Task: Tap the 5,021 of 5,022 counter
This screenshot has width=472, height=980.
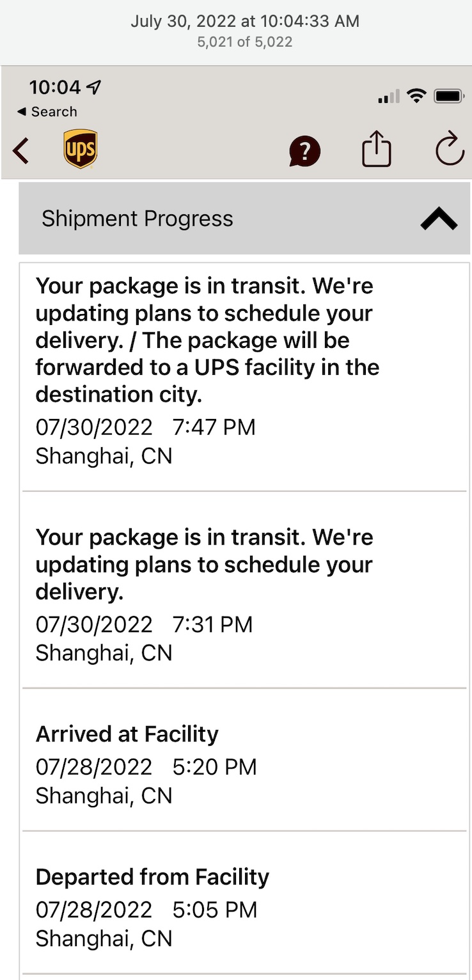Action: pyautogui.click(x=245, y=42)
